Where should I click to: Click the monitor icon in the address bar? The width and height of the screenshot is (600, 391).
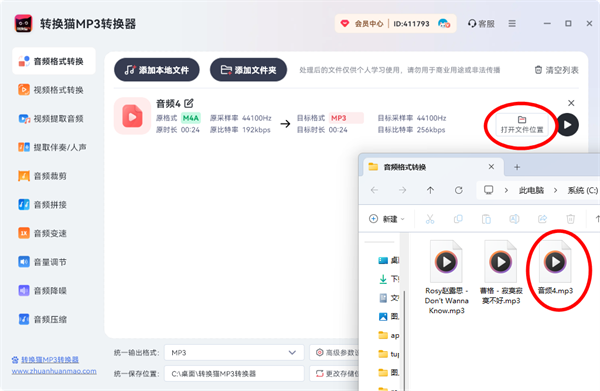click(x=489, y=190)
